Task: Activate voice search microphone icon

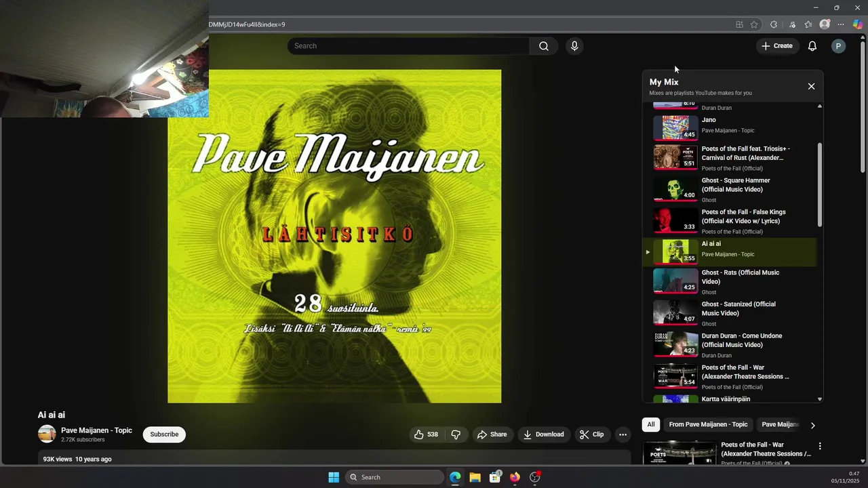Action: (574, 46)
